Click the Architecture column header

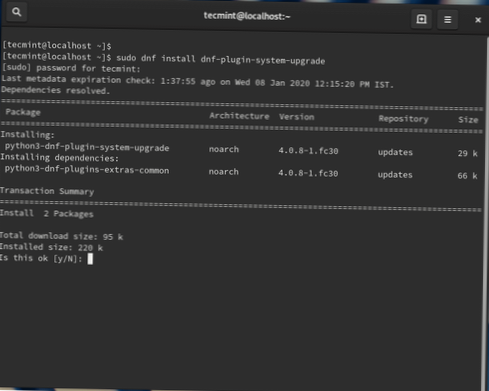tap(239, 116)
